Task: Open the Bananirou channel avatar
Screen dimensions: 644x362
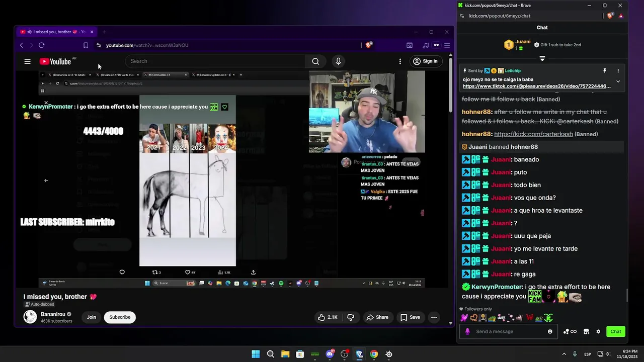Action: pyautogui.click(x=30, y=317)
